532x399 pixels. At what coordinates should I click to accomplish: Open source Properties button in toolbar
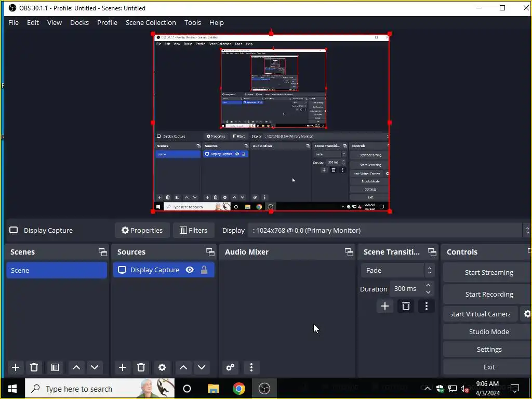(142, 230)
